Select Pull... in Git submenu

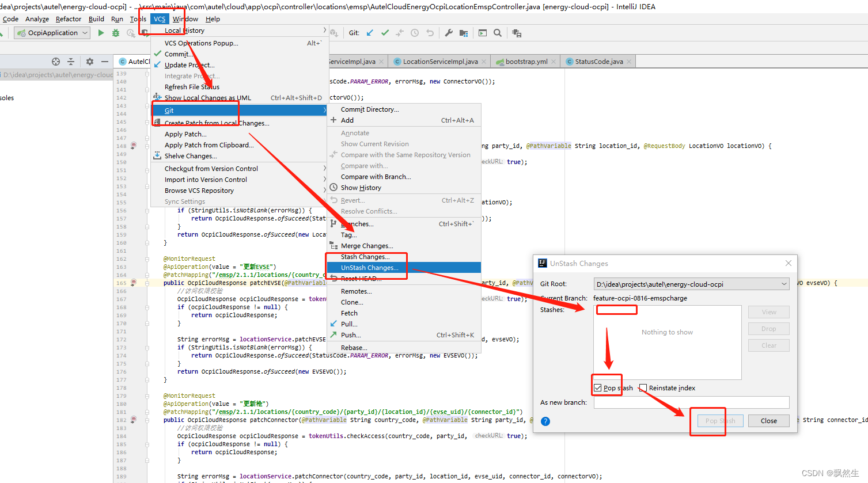click(x=404, y=324)
